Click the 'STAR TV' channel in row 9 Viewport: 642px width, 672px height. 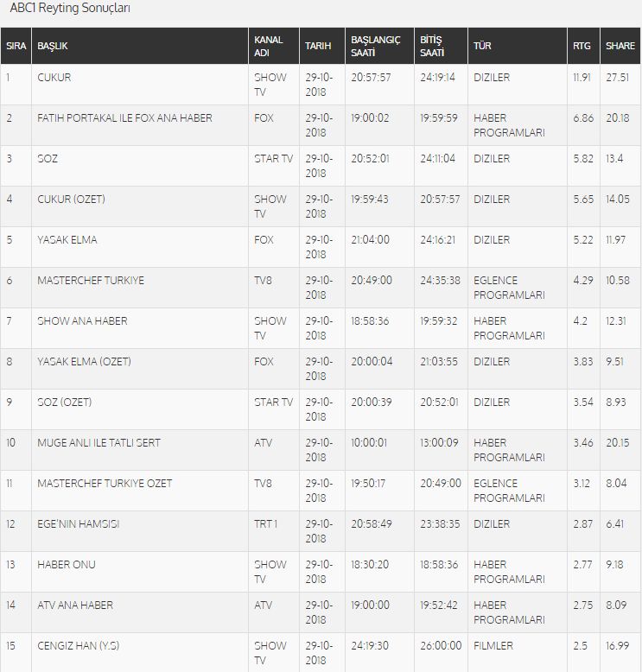(x=273, y=403)
